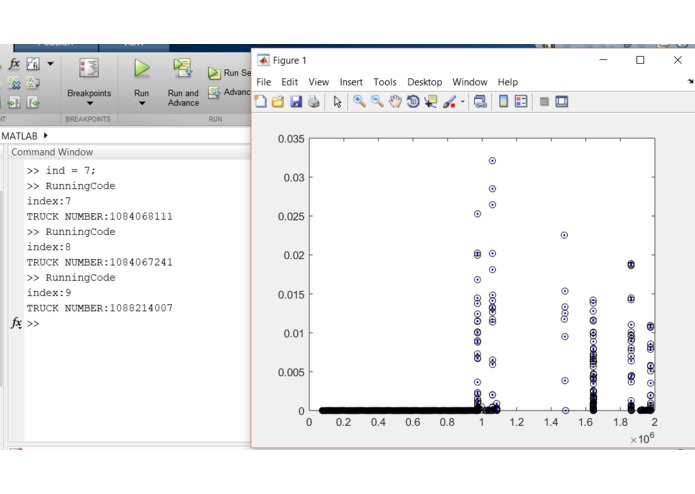
Task: Click the fx insert function icon in ribbon
Action: (14, 63)
